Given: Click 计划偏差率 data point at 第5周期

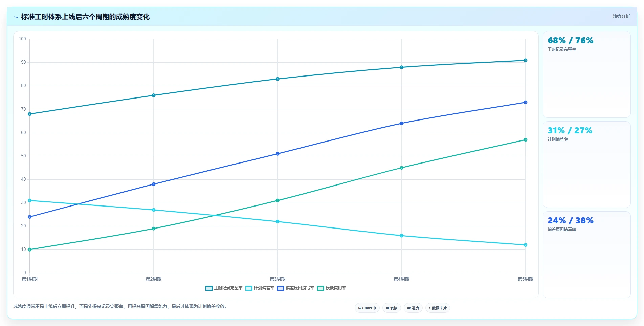Looking at the screenshot, I should coord(525,245).
